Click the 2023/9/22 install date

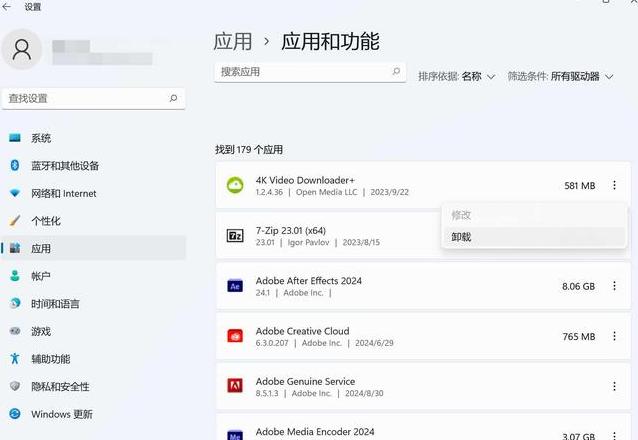click(x=389, y=192)
